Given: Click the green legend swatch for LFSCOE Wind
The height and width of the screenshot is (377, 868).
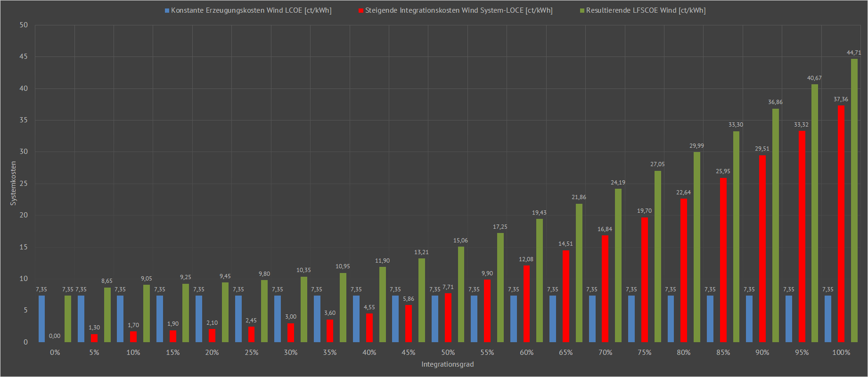Looking at the screenshot, I should 582,10.
